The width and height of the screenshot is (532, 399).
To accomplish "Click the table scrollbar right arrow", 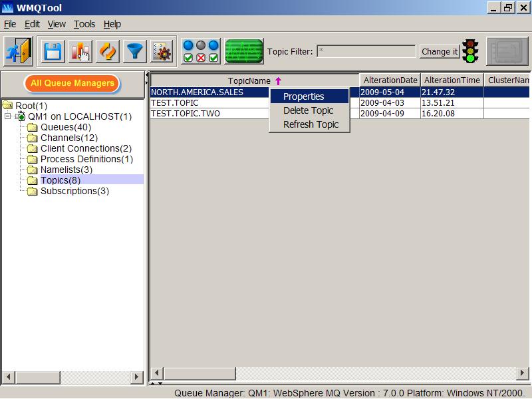I will pyautogui.click(x=522, y=373).
